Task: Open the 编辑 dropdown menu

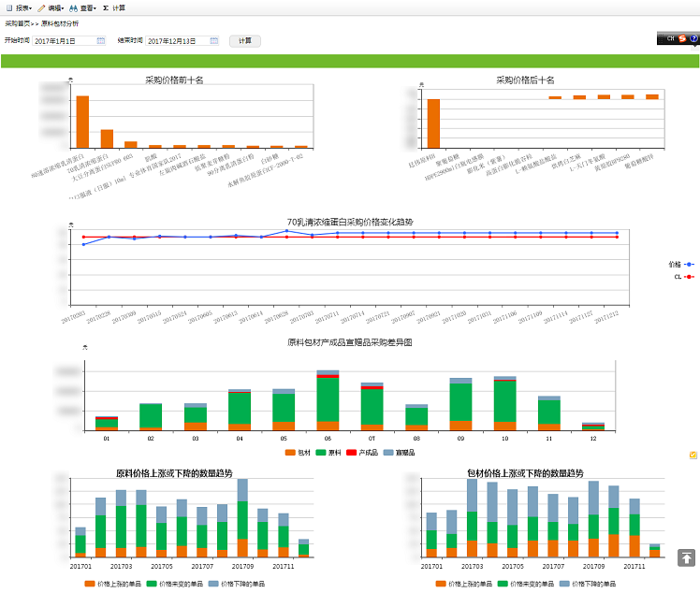Action: tap(51, 7)
